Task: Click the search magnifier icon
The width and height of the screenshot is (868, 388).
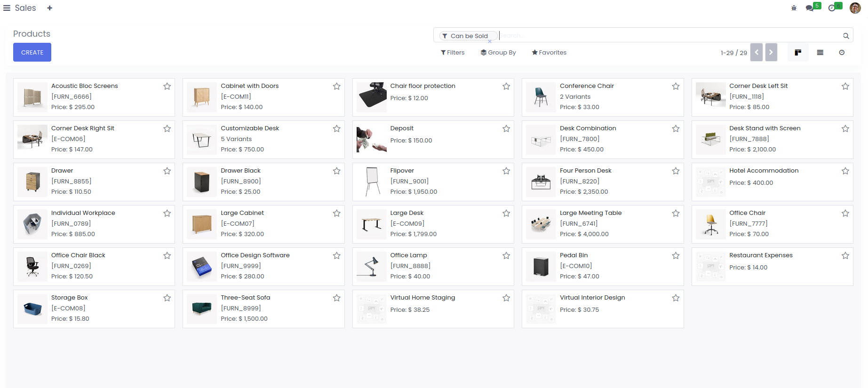Action: point(846,36)
